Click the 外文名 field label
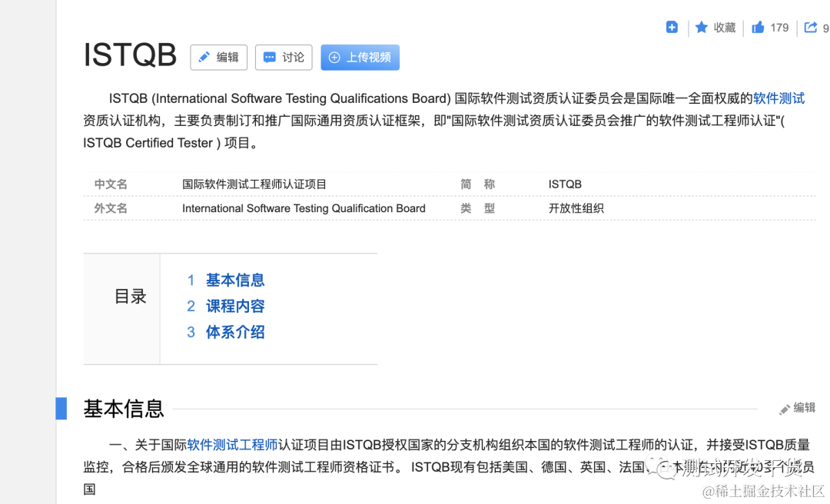 [111, 208]
